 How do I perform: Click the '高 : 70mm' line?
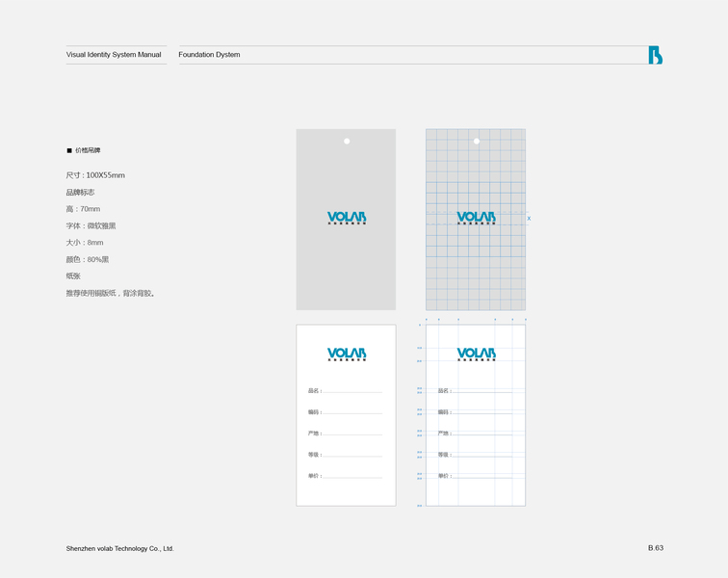(83, 209)
